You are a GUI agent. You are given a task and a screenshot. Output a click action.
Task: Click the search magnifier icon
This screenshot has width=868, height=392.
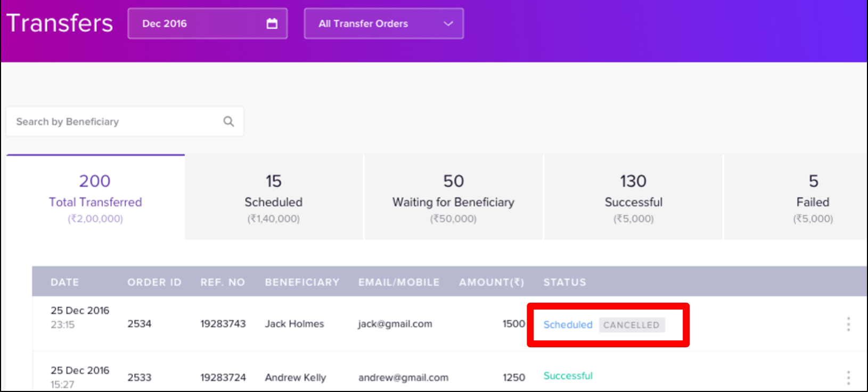coord(228,121)
